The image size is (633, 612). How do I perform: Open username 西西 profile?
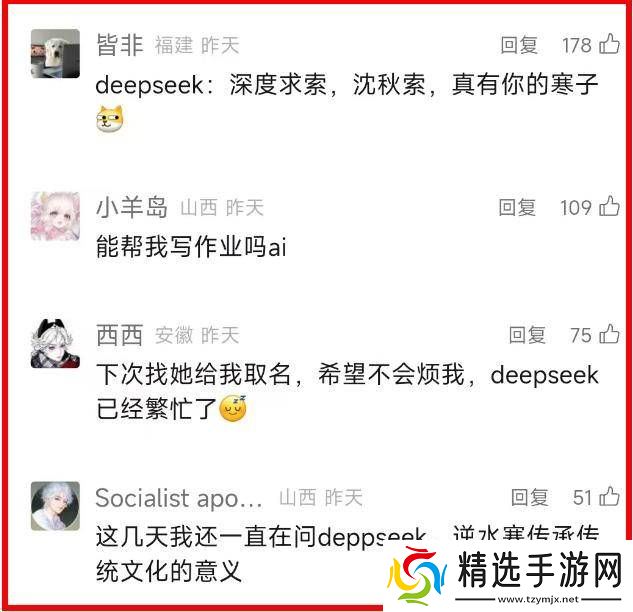click(x=119, y=335)
